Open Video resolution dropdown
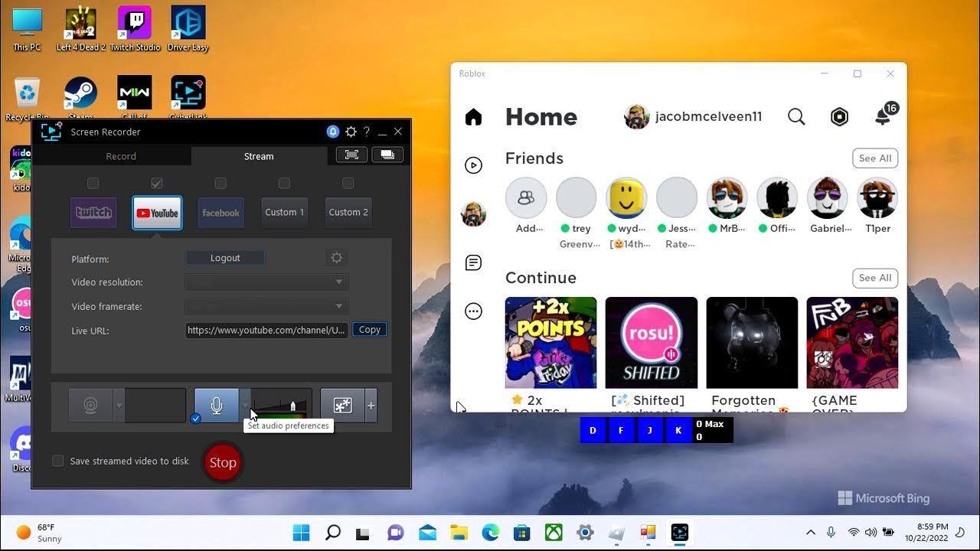Viewport: 980px width, 551px height. [x=267, y=282]
